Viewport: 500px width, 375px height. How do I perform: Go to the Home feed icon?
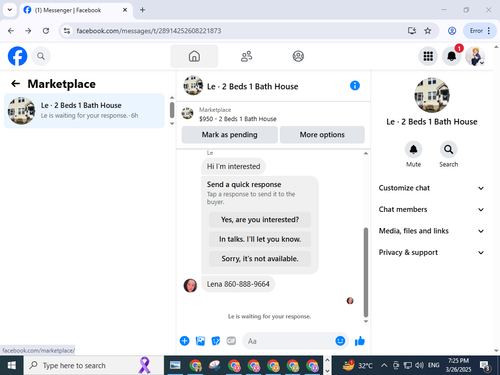[x=194, y=56]
